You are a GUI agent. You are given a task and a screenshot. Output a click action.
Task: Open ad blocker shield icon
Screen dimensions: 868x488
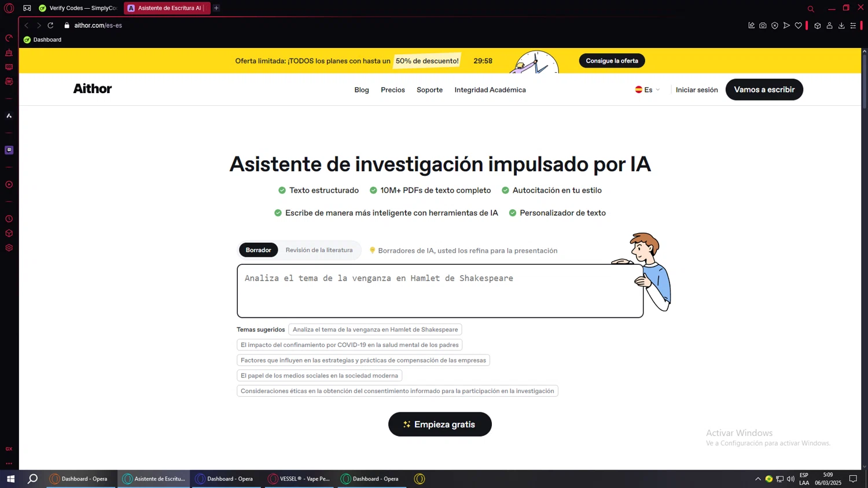click(x=775, y=25)
